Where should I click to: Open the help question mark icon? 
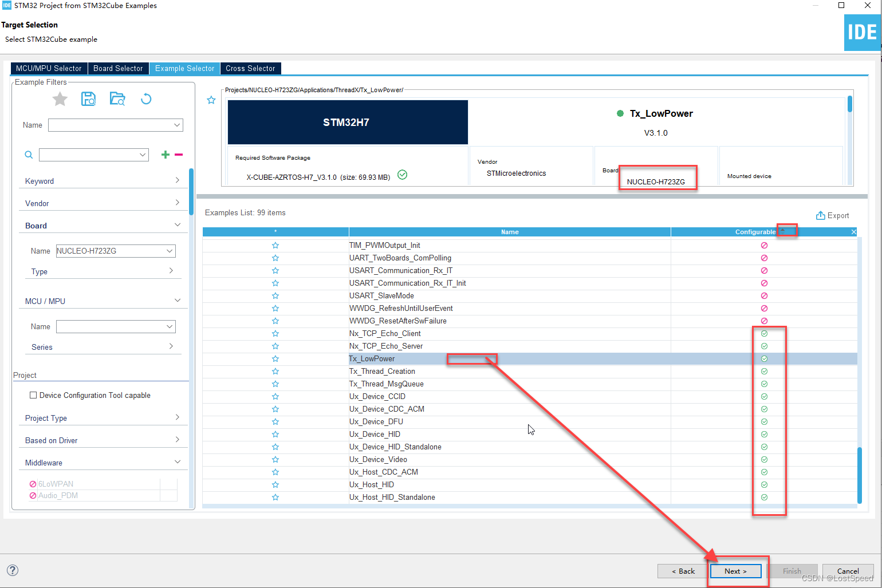point(13,570)
